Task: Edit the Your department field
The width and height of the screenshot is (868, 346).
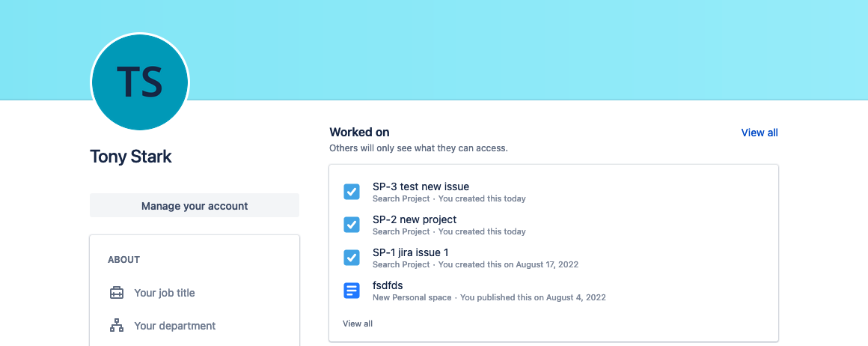Action: click(x=175, y=326)
